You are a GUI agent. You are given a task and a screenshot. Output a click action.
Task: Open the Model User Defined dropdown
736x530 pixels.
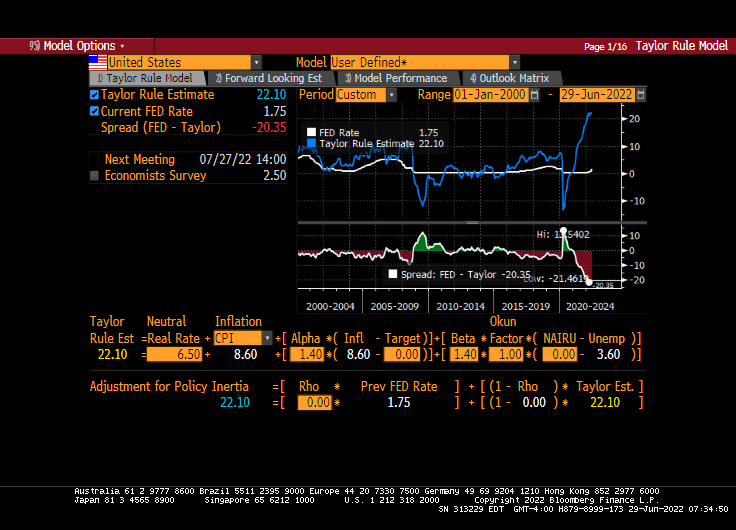pos(515,62)
